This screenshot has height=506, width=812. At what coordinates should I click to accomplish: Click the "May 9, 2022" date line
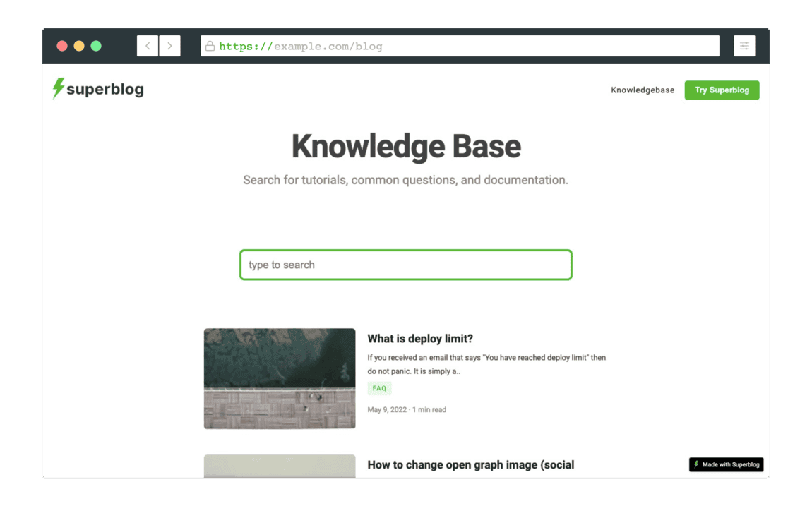pyautogui.click(x=407, y=409)
